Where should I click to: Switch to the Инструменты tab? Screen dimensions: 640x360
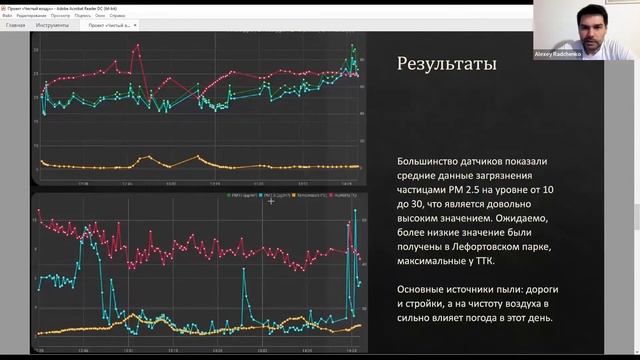pos(52,25)
